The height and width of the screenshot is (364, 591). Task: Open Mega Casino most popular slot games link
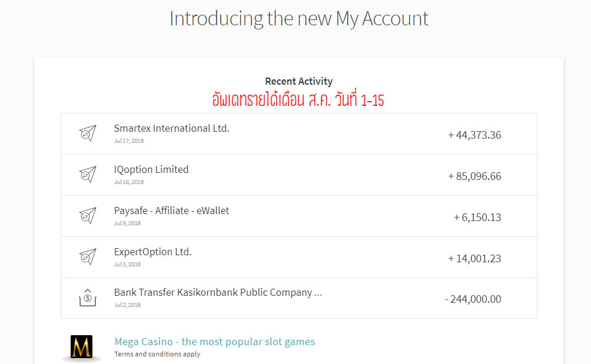(x=214, y=342)
